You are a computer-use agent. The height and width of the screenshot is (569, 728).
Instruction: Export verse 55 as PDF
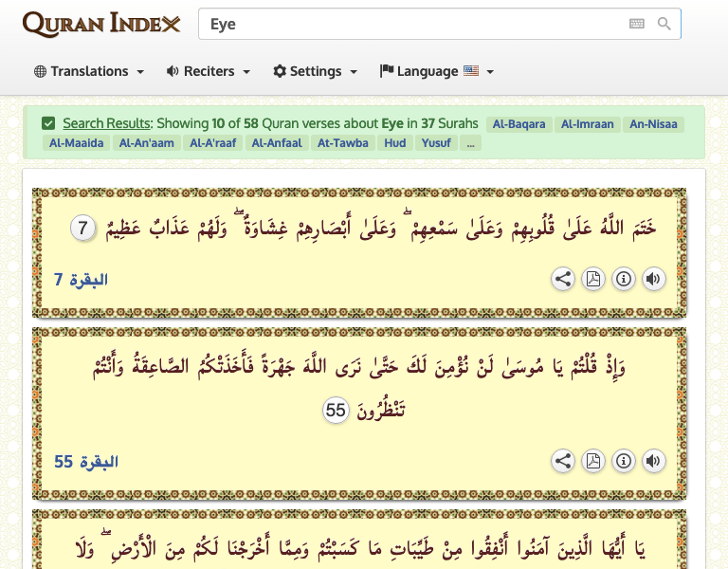tap(593, 461)
